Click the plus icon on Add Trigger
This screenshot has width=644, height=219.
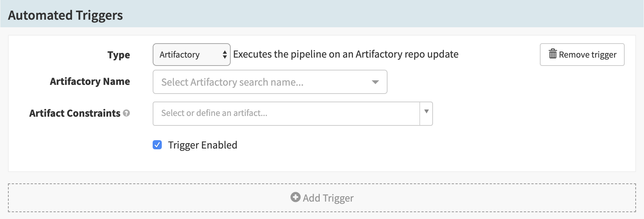pos(295,197)
